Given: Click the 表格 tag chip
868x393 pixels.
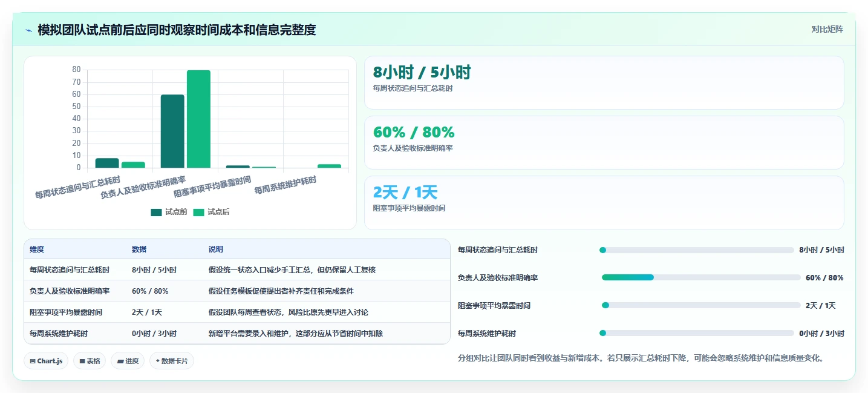Looking at the screenshot, I should tap(90, 361).
